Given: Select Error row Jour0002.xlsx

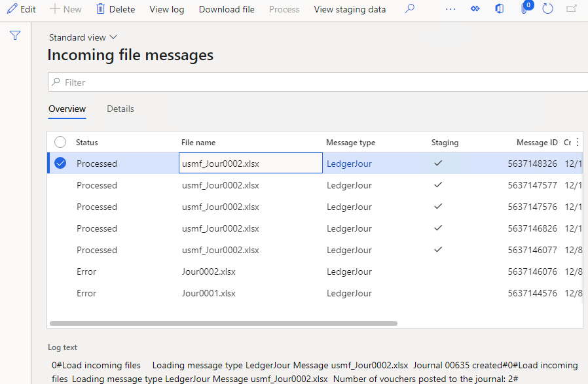Looking at the screenshot, I should [315, 271].
